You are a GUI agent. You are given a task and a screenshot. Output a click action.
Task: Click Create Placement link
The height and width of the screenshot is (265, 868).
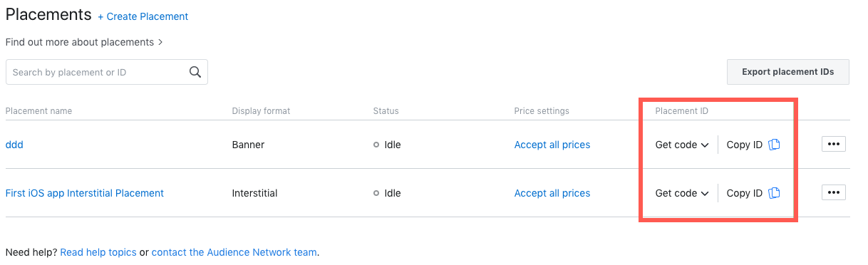click(143, 16)
